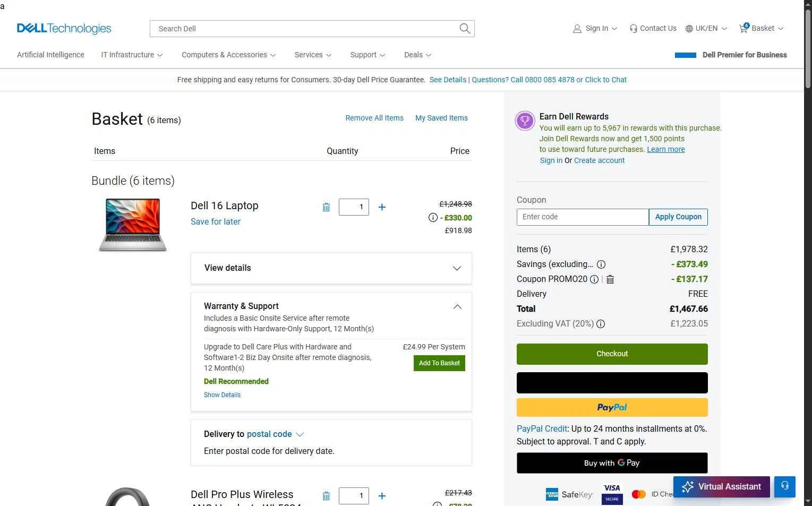812x506 pixels.
Task: Remove coupon PROMO20 with trash icon
Action: point(610,279)
